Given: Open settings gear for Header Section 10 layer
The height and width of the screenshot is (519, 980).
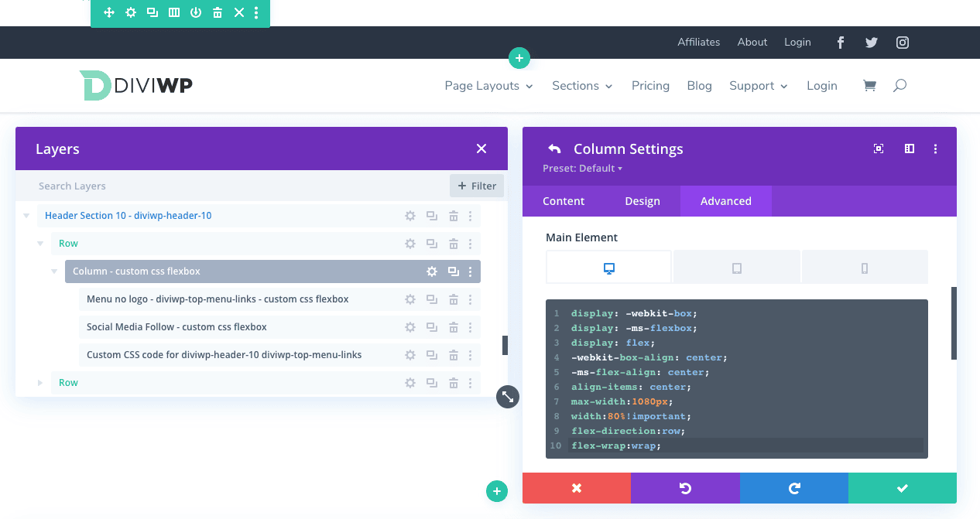Looking at the screenshot, I should [x=410, y=216].
